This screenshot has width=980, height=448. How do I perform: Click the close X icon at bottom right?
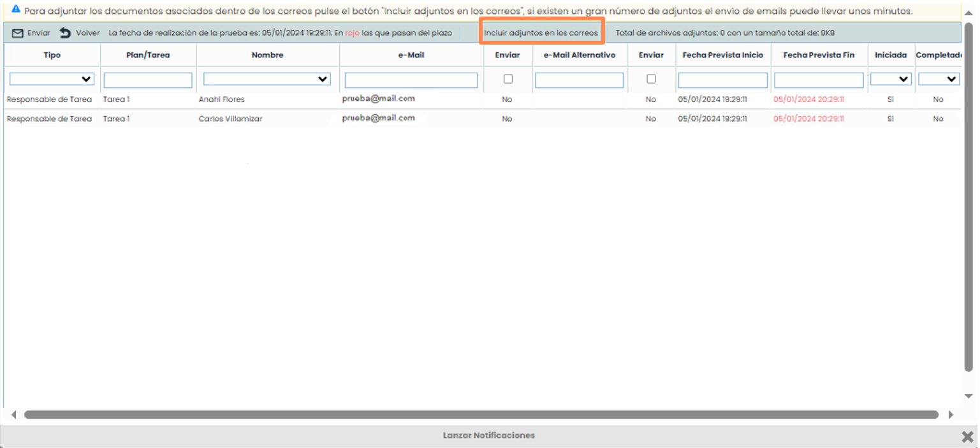(x=967, y=438)
